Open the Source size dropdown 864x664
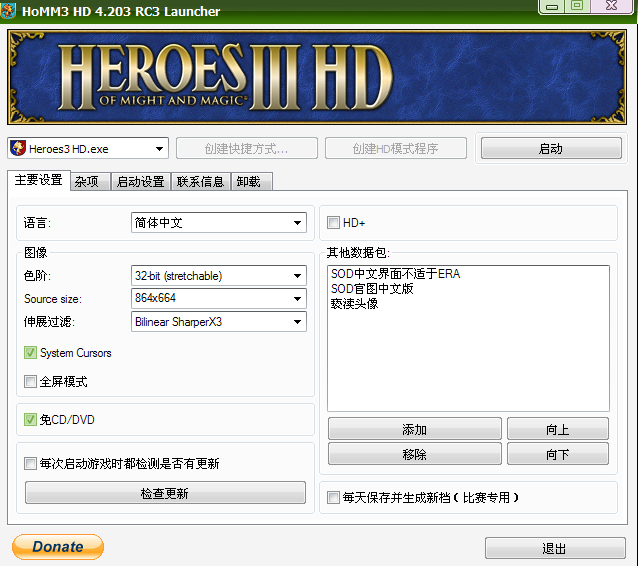This screenshot has height=566, width=638. [x=218, y=298]
